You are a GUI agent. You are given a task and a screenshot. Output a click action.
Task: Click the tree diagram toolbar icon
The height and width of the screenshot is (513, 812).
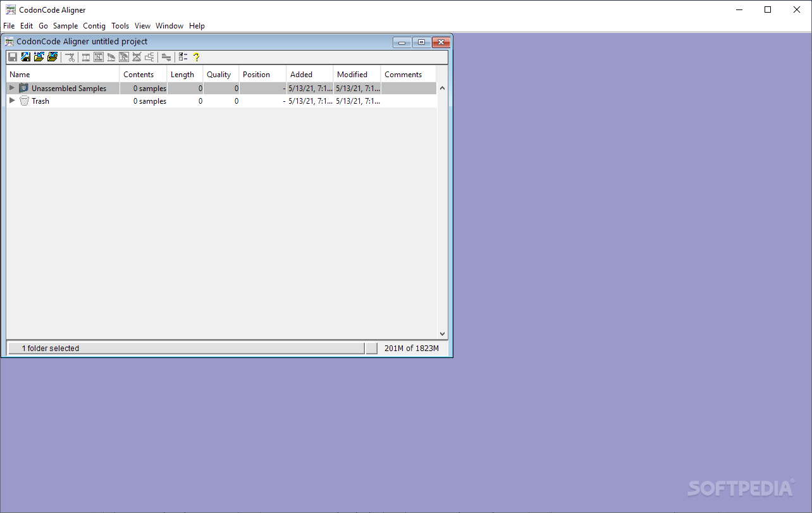149,57
